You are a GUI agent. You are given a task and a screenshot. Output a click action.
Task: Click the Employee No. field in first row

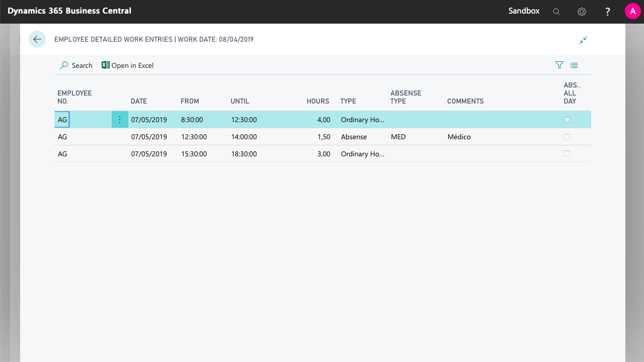pyautogui.click(x=62, y=120)
